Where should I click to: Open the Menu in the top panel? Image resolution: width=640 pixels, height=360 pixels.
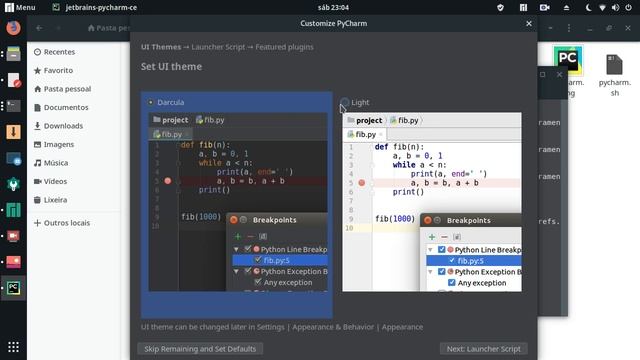(x=20, y=7)
